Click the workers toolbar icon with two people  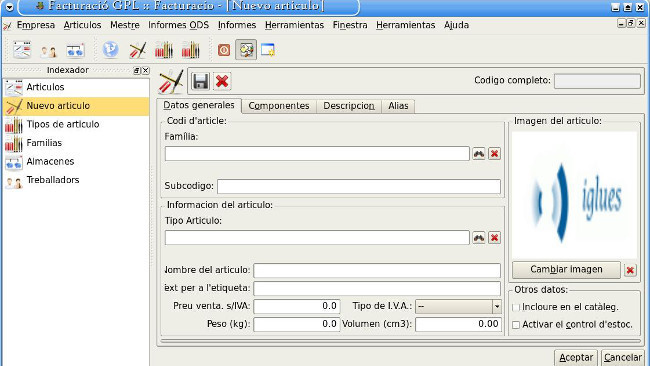click(x=49, y=51)
